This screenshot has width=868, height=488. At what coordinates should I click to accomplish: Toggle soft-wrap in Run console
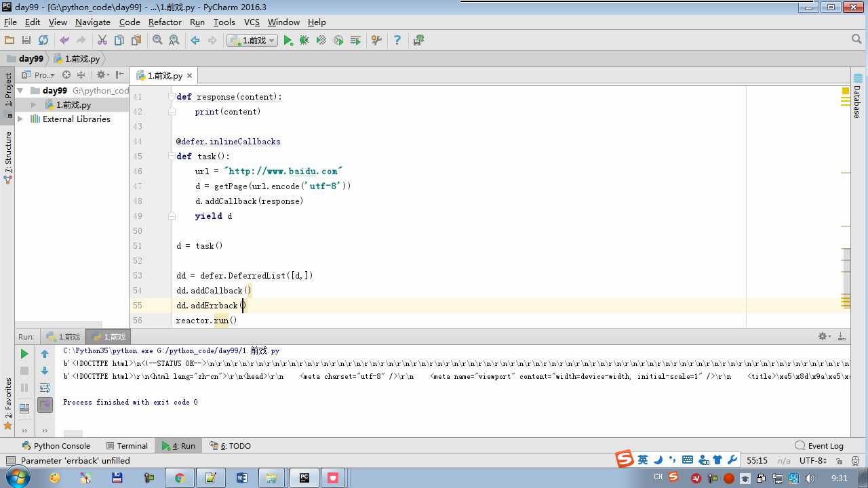(x=45, y=388)
